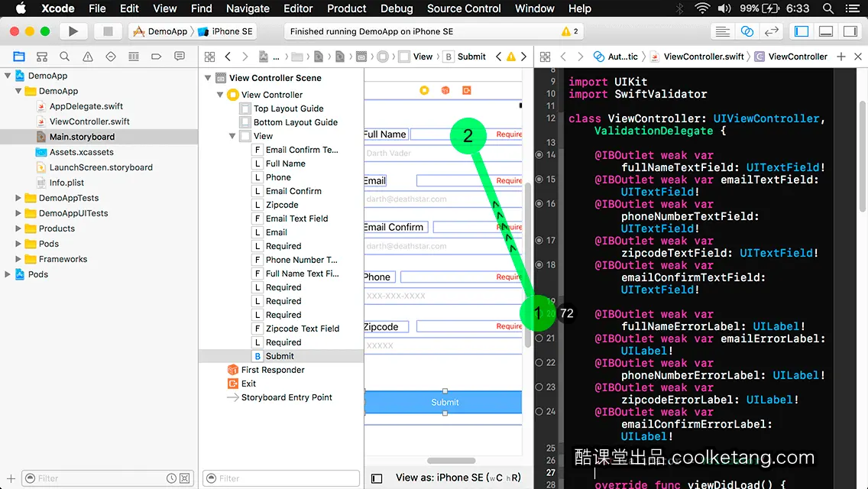Go forward in storyboard editor history
This screenshot has height=489, width=868.
tap(245, 57)
